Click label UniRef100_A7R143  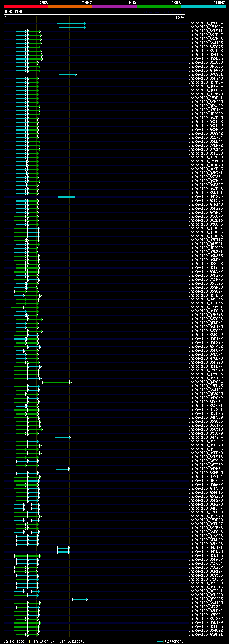pyautogui.click(x=205, y=205)
